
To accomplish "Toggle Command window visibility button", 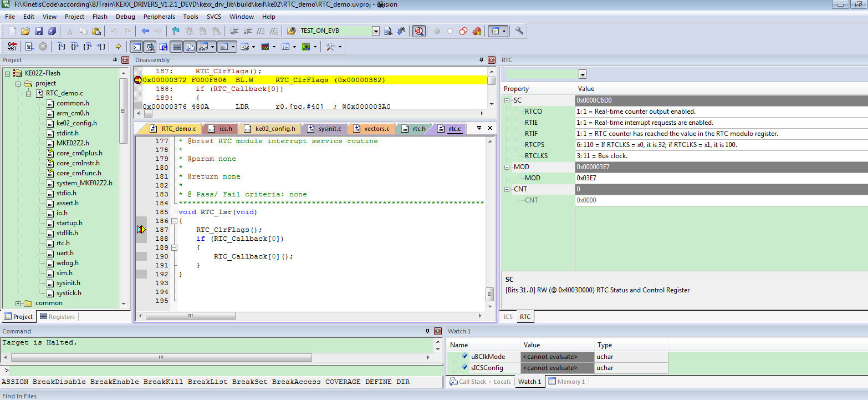I will pos(136,47).
